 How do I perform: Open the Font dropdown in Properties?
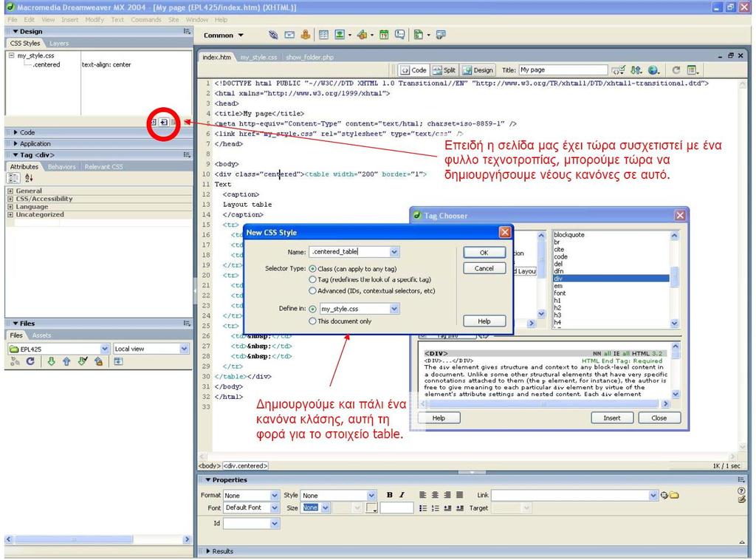pyautogui.click(x=275, y=508)
